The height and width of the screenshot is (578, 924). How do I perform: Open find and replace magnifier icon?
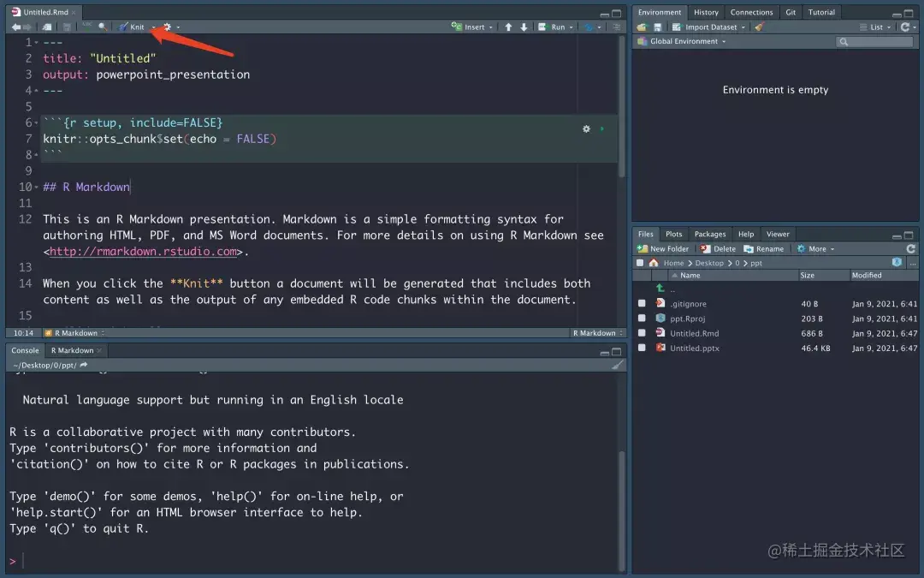click(x=103, y=27)
